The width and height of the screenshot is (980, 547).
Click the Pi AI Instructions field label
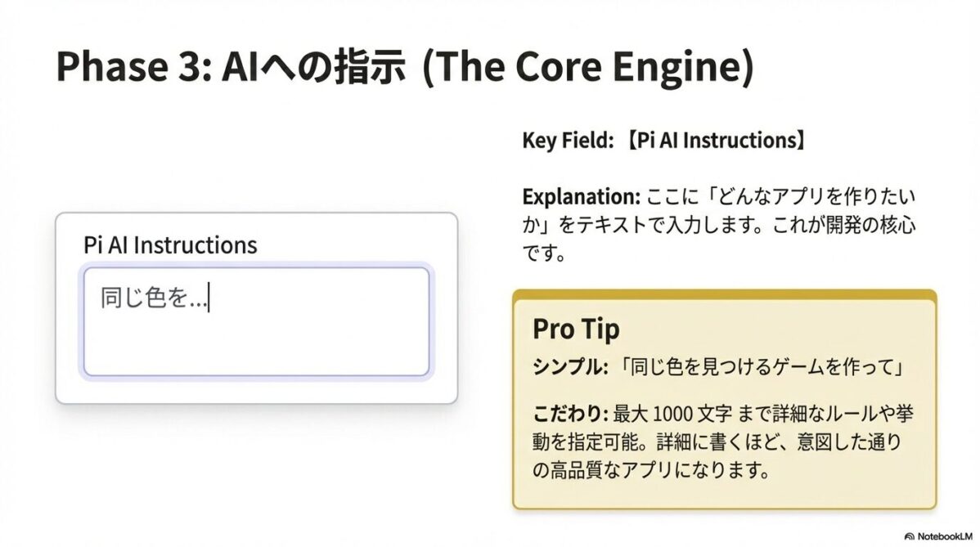tap(170, 244)
